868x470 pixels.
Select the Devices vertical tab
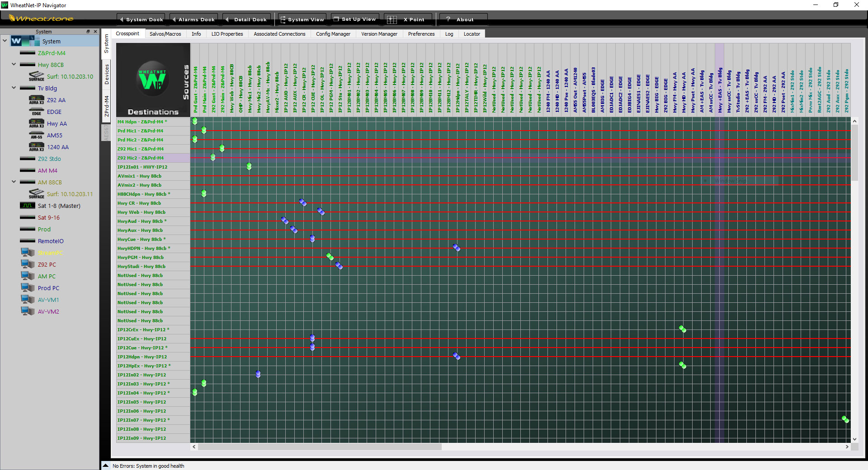pos(107,74)
